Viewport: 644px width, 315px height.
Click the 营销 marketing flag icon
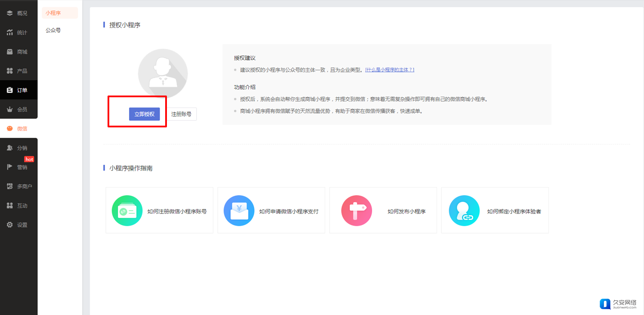click(9, 167)
